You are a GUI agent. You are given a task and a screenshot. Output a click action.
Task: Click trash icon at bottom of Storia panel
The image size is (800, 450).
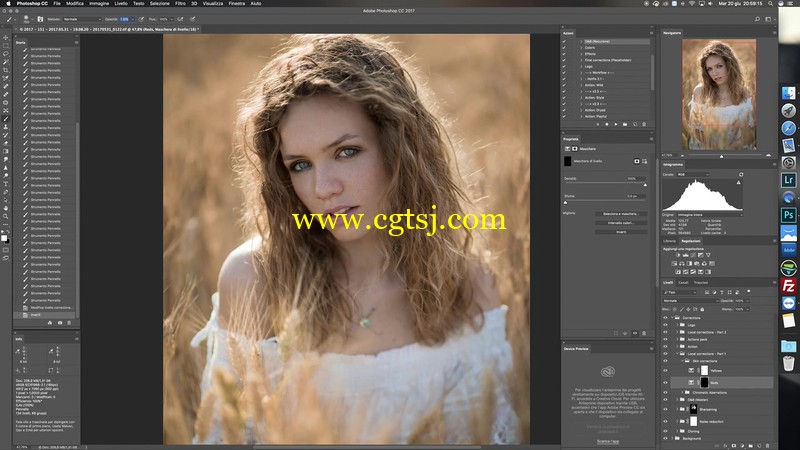[69, 322]
